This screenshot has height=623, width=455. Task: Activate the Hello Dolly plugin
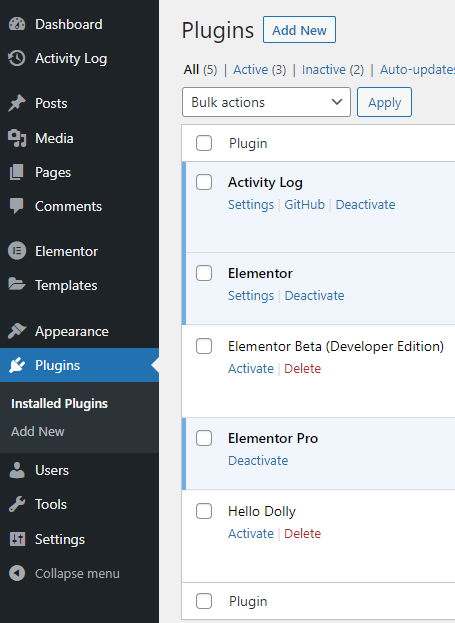[251, 534]
